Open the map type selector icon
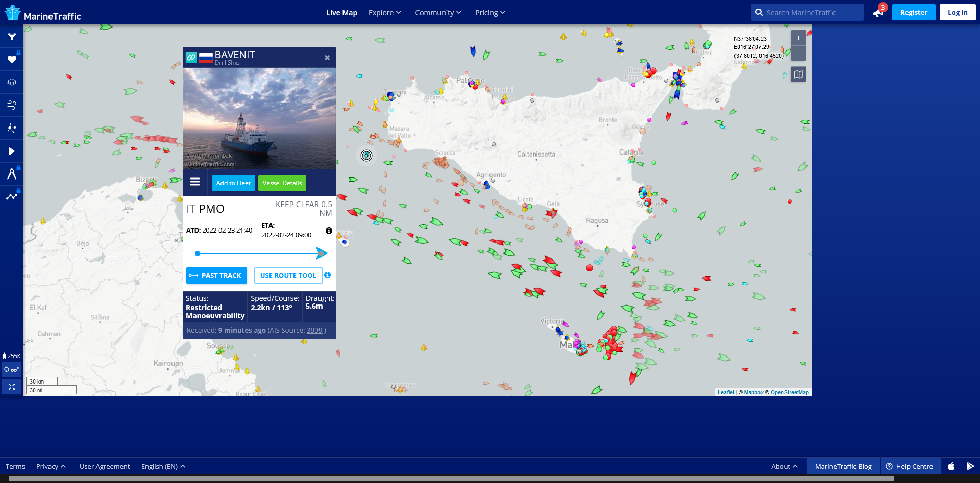 (x=798, y=74)
